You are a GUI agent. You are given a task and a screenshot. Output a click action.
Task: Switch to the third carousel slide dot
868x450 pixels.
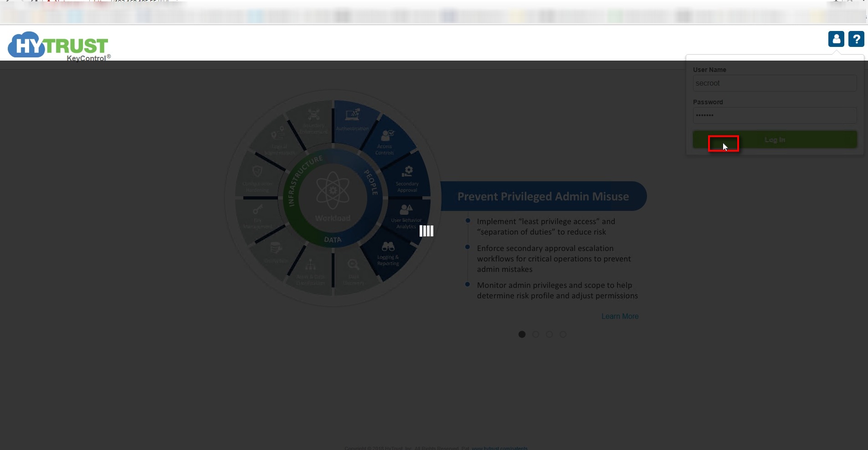click(x=550, y=334)
